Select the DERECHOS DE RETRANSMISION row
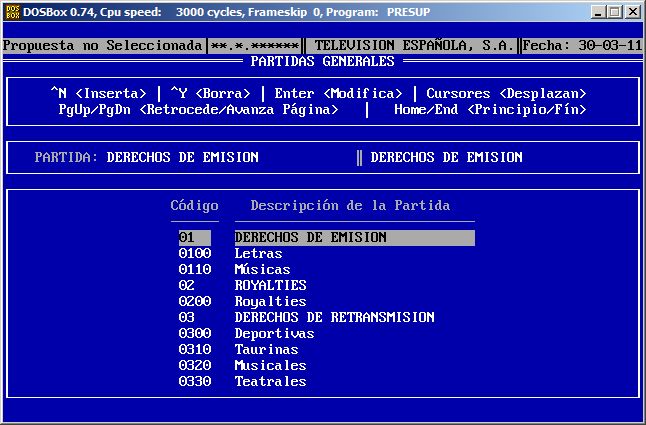Screen dimensions: 646x425 tap(334, 318)
